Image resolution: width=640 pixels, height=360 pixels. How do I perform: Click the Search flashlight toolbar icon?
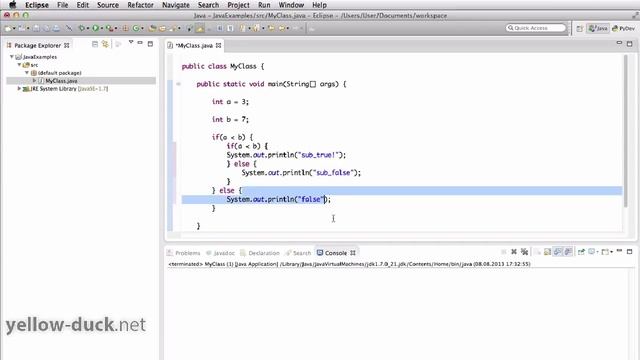(173, 28)
